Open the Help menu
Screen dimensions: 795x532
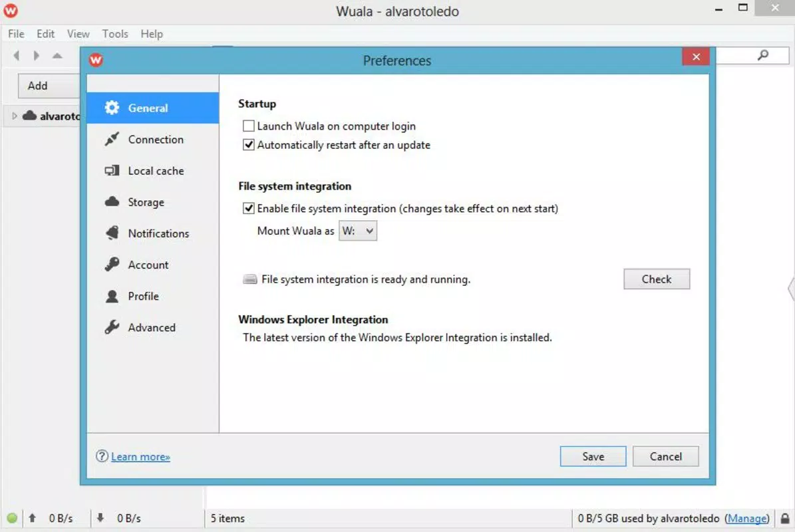click(x=152, y=34)
